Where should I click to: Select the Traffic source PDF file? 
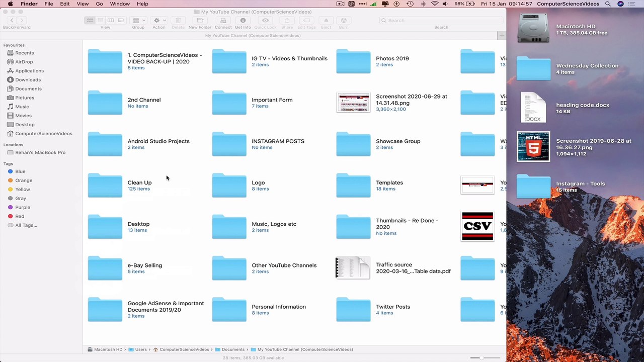pos(353,268)
